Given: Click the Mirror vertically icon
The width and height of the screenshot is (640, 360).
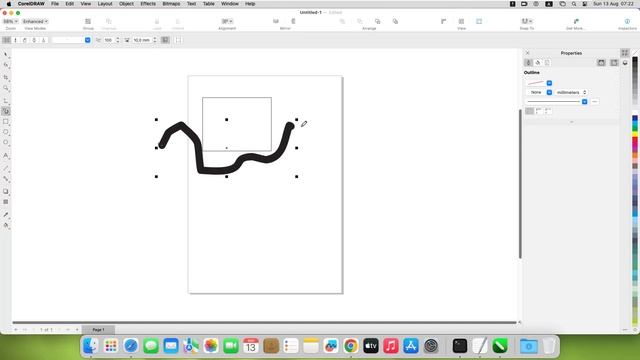Looking at the screenshot, I should 293,21.
